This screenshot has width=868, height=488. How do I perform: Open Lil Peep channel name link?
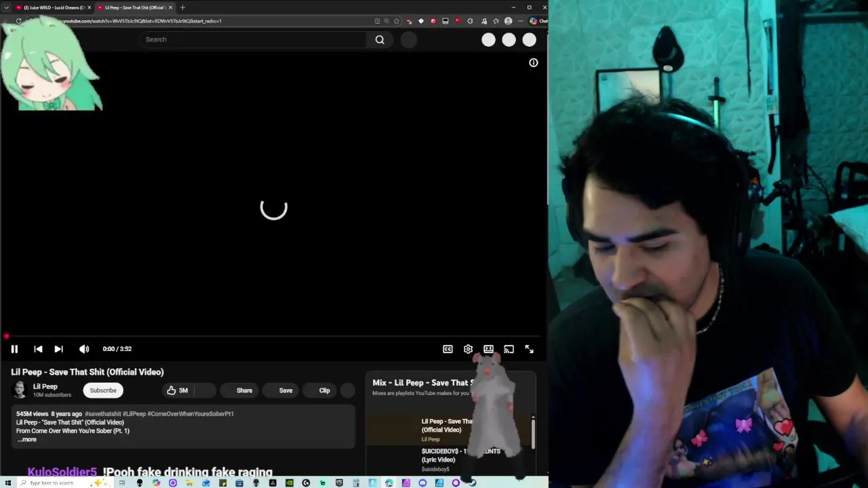tap(45, 386)
